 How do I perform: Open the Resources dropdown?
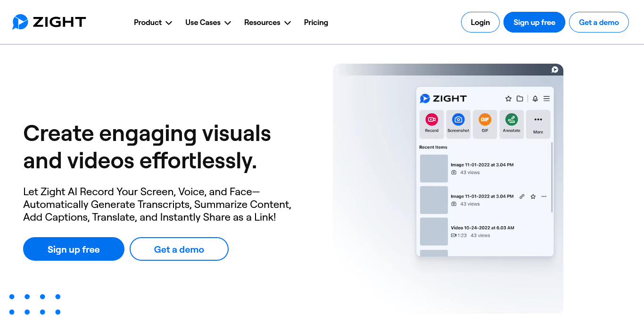tap(267, 23)
